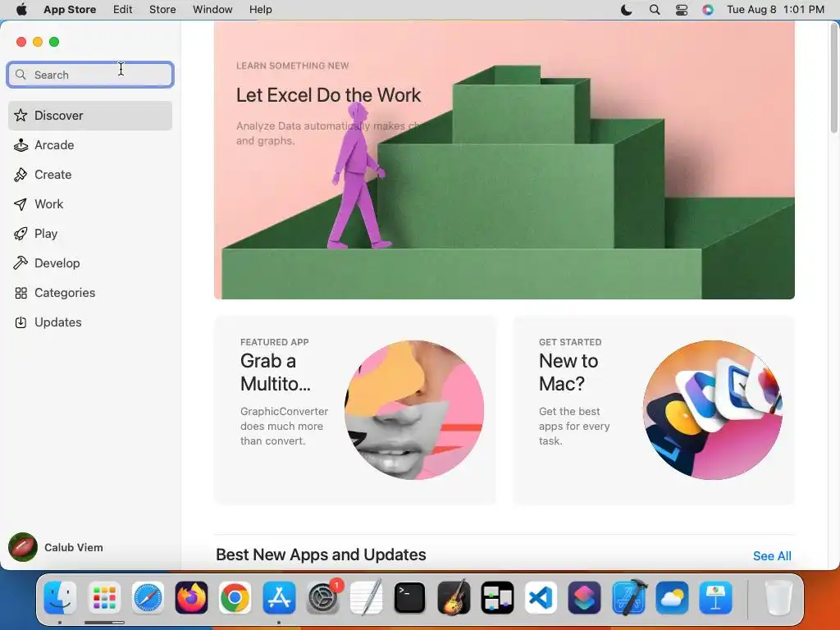Open the App Store menu

70,10
